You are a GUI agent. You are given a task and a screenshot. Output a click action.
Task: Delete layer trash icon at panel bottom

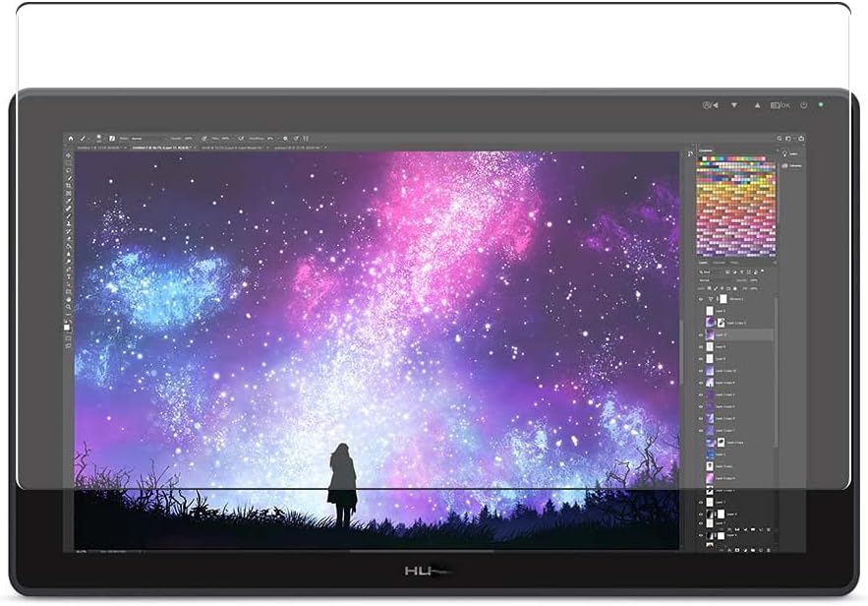769,550
